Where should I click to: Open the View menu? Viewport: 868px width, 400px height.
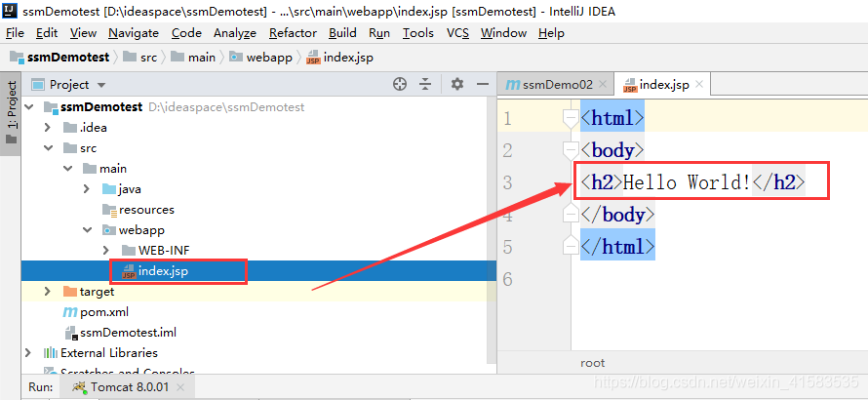(84, 33)
